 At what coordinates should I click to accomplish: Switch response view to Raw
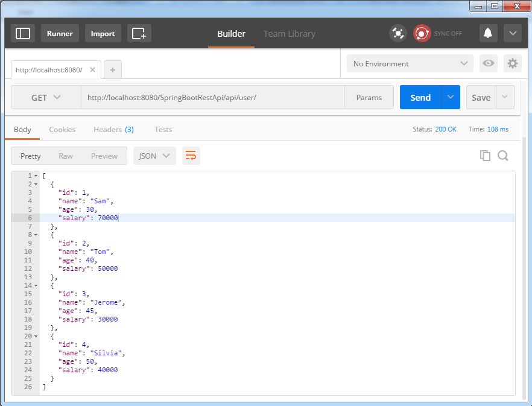tap(65, 156)
